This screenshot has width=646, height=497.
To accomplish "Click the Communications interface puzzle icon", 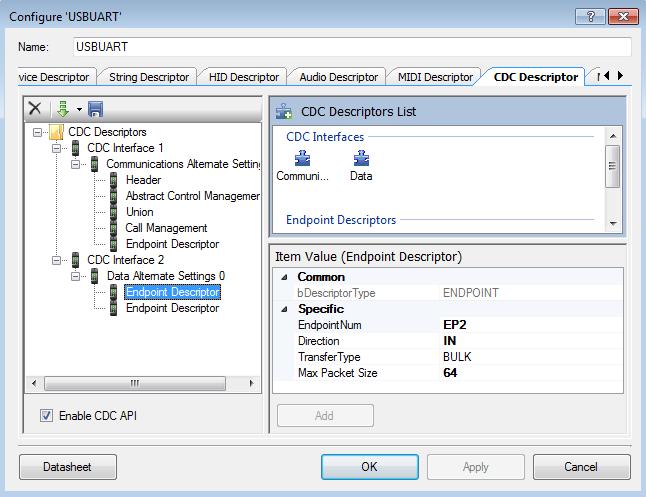I will (x=302, y=158).
